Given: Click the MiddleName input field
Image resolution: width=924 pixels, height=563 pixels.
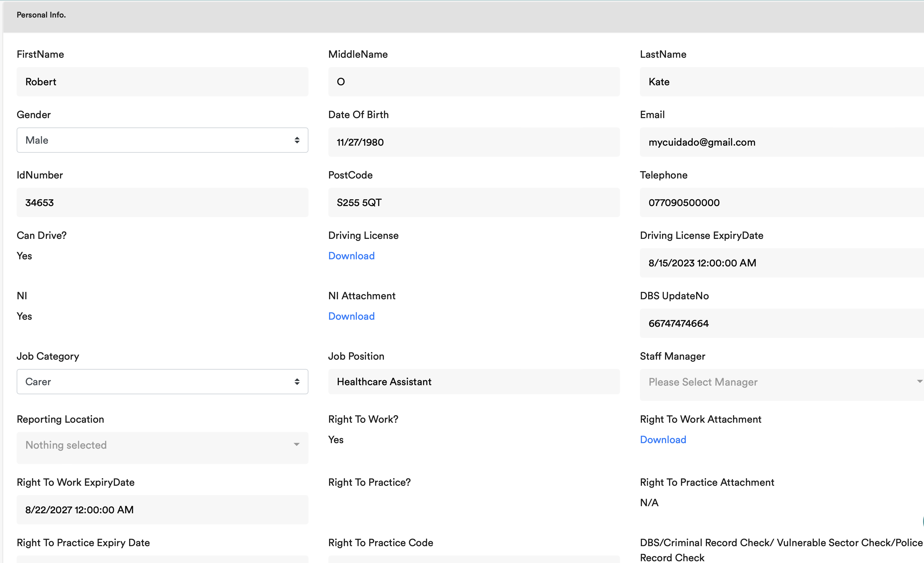Looking at the screenshot, I should tap(474, 82).
